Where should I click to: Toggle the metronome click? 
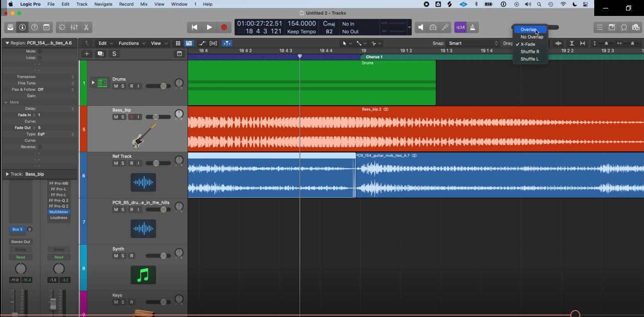point(473,27)
